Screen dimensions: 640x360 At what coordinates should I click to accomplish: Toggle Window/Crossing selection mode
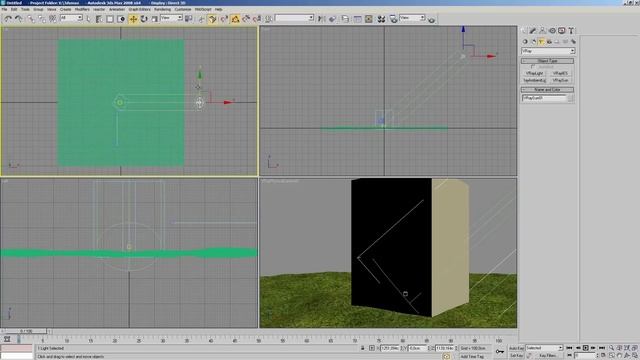(x=121, y=19)
